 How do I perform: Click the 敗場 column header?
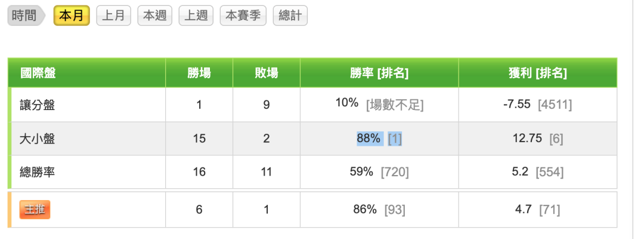pos(267,73)
